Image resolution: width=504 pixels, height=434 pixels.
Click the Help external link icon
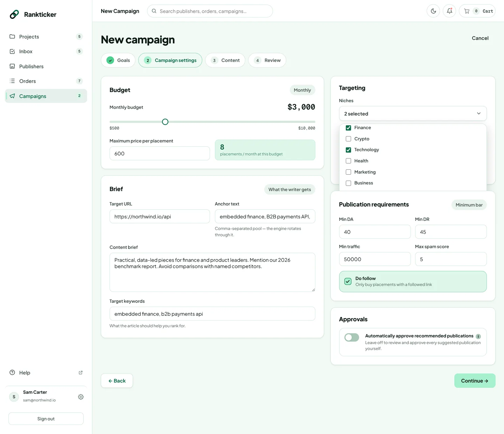click(81, 372)
